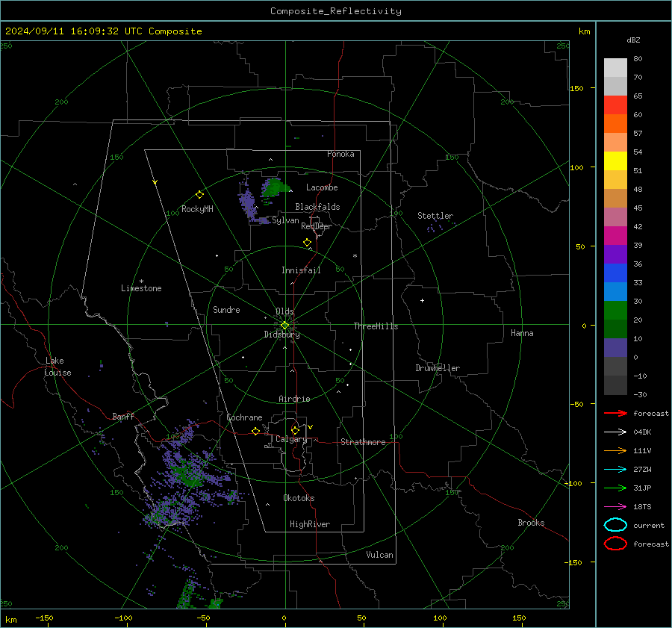The height and width of the screenshot is (628, 672).
Task: Select the purple 39-36 dBZ color block
Action: coord(615,255)
